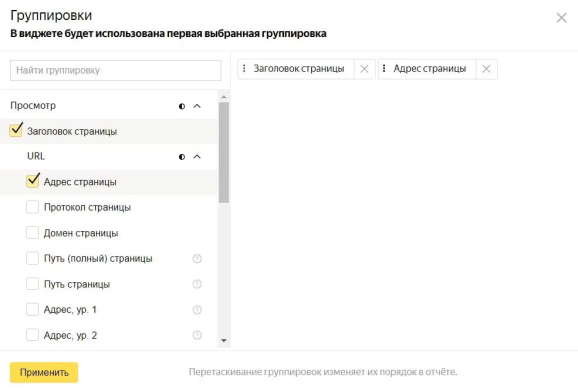Screen dimensions: 578x391
Task: Click the URL subgroup label
Action: click(x=36, y=156)
